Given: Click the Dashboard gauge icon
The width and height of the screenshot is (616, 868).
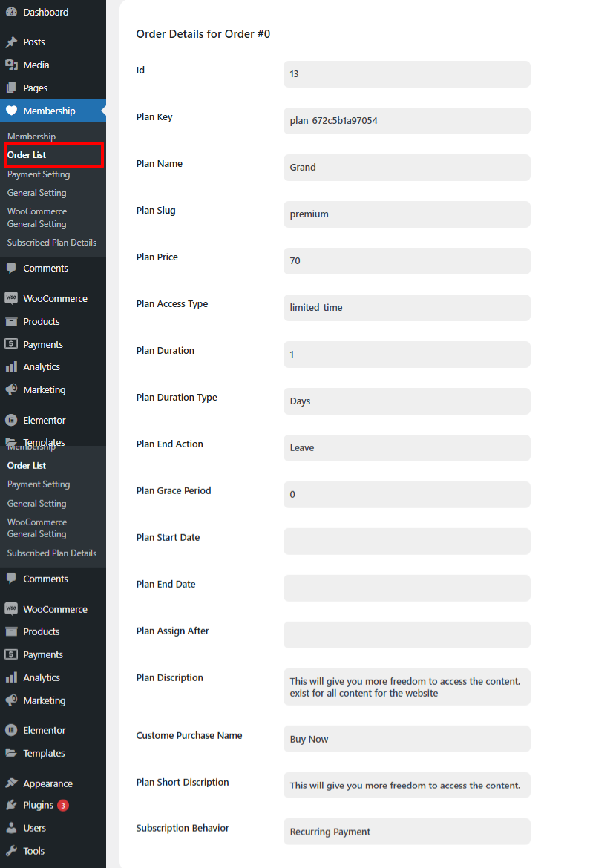Looking at the screenshot, I should click(x=11, y=12).
